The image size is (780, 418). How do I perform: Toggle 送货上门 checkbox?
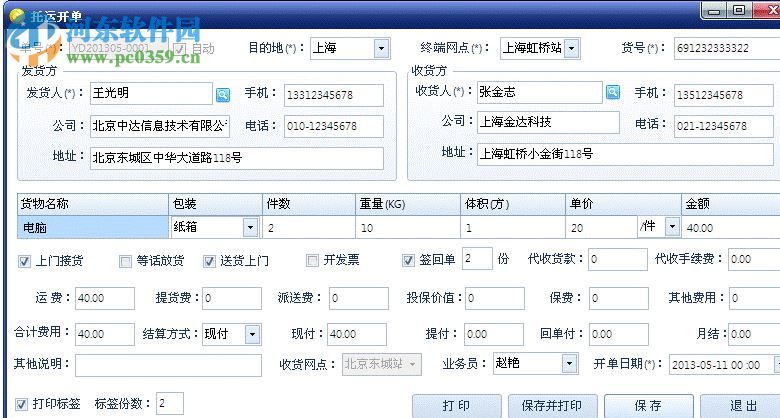pyautogui.click(x=209, y=261)
